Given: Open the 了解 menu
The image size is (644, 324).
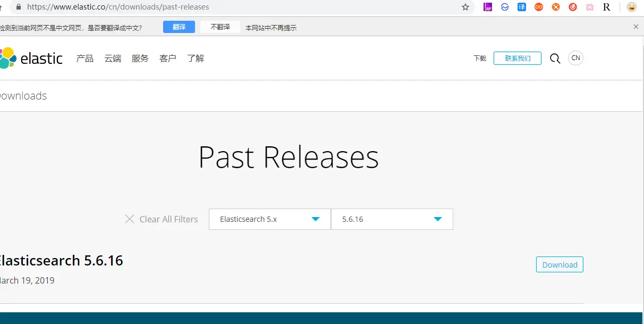Looking at the screenshot, I should click(196, 59).
